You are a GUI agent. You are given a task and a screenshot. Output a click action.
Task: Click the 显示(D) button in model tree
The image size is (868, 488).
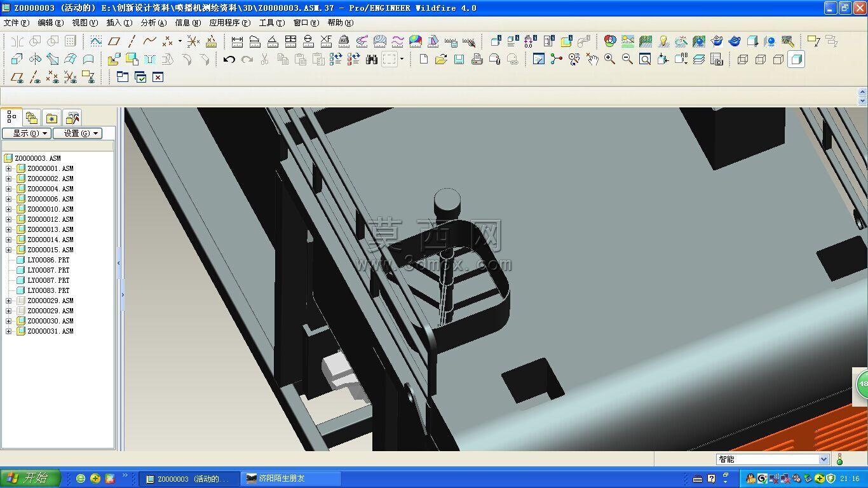[26, 133]
